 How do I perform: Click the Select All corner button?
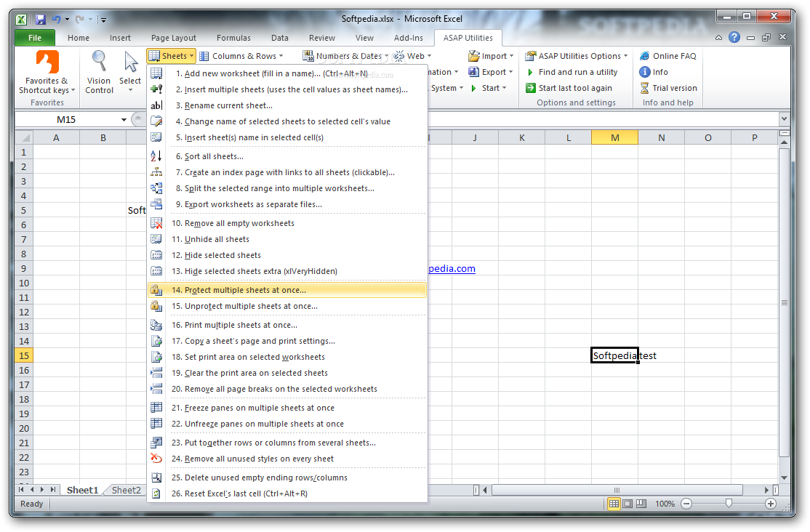click(x=24, y=137)
